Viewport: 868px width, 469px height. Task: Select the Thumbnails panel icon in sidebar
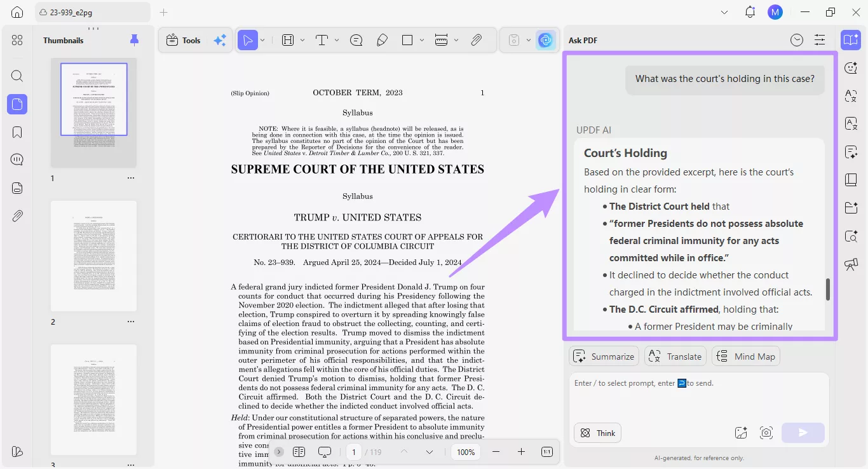(x=17, y=104)
